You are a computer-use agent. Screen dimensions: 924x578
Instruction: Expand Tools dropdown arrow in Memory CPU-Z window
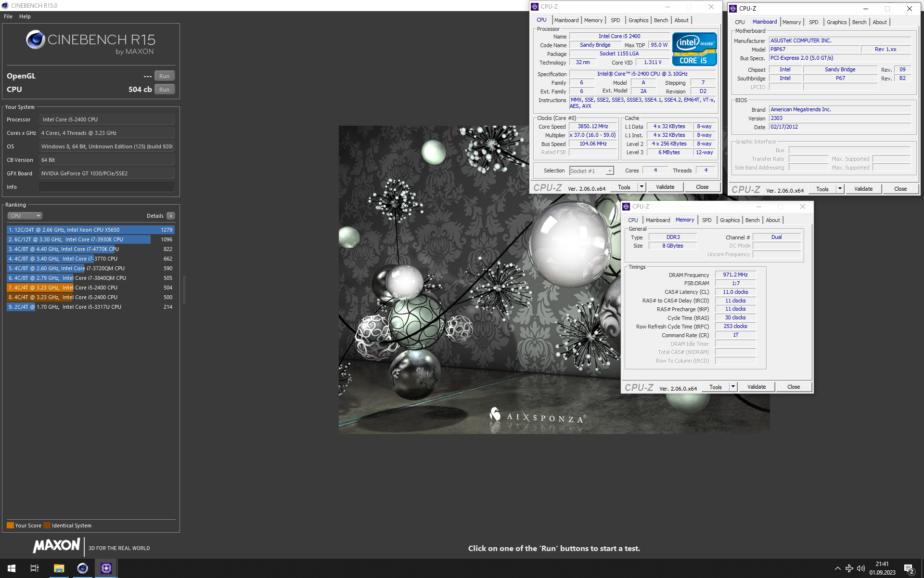pyautogui.click(x=733, y=387)
